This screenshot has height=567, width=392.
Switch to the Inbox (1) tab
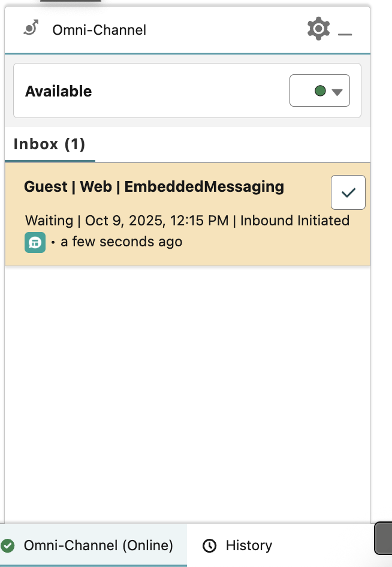49,144
